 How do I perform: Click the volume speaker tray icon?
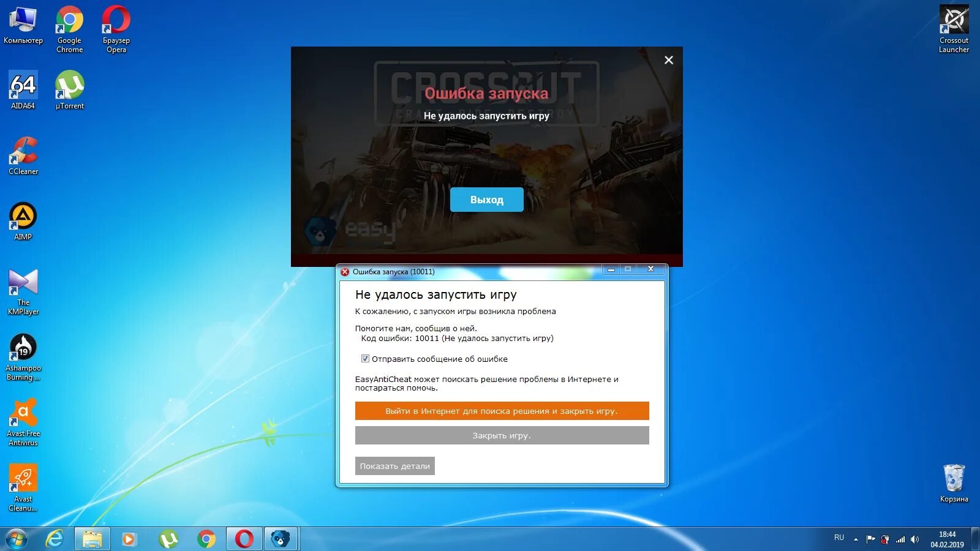(x=914, y=539)
